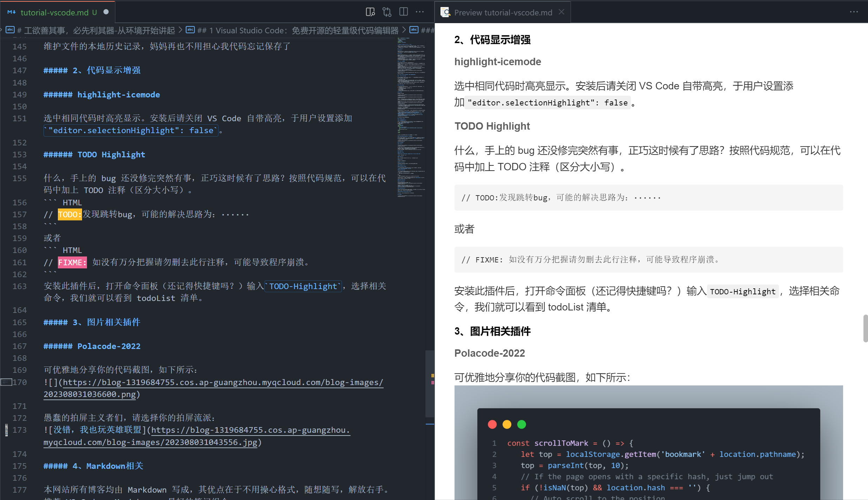868x500 pixels.
Task: Click the yellow TODO: highlighted text
Action: [x=69, y=214]
